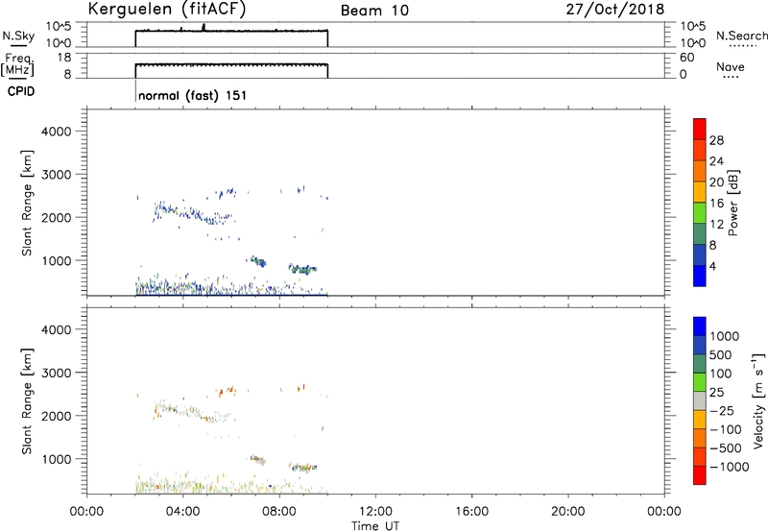Viewport: 768px width, 532px height.
Task: Click the 'N.Search' legend label
Action: pos(742,36)
